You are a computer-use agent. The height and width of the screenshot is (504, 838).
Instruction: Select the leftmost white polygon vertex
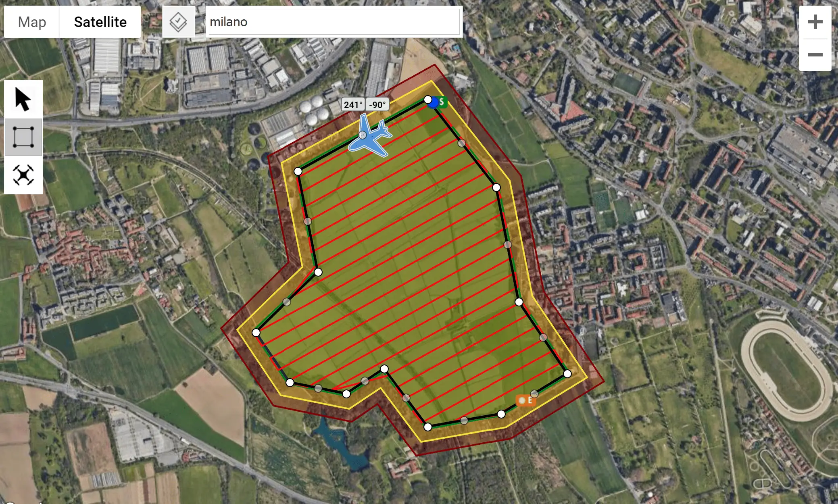click(x=256, y=333)
